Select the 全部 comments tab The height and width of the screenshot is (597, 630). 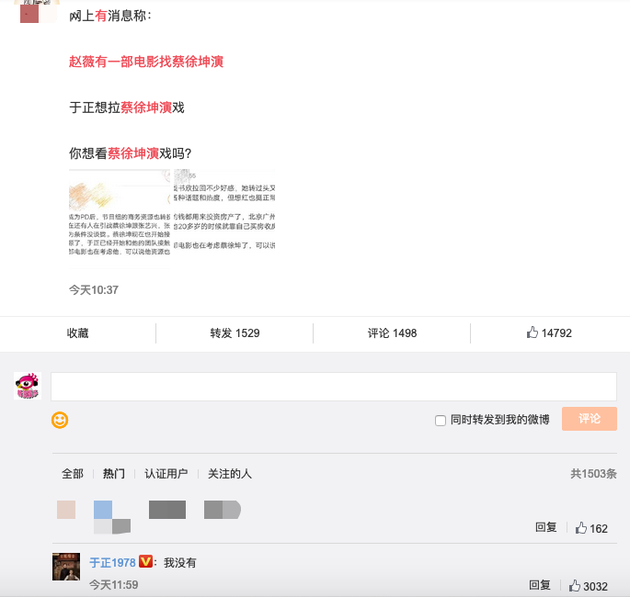(73, 474)
